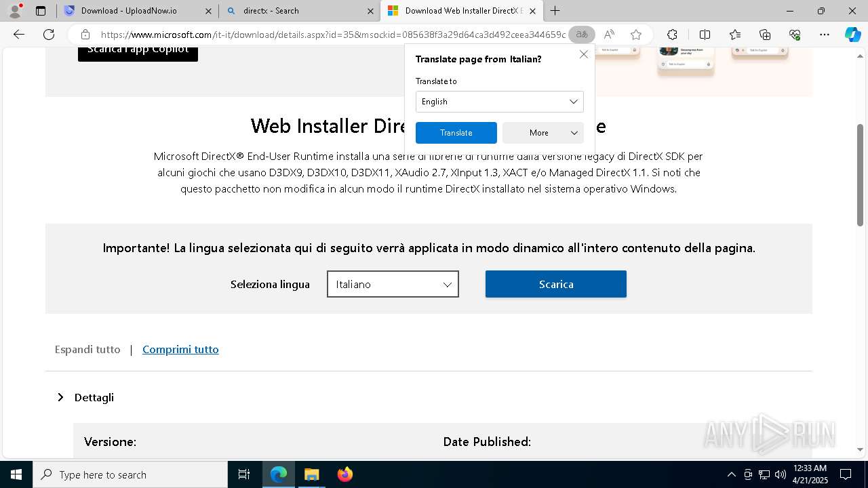This screenshot has height=488, width=868.
Task: Open the Browser essentials heart icon
Action: [x=795, y=35]
